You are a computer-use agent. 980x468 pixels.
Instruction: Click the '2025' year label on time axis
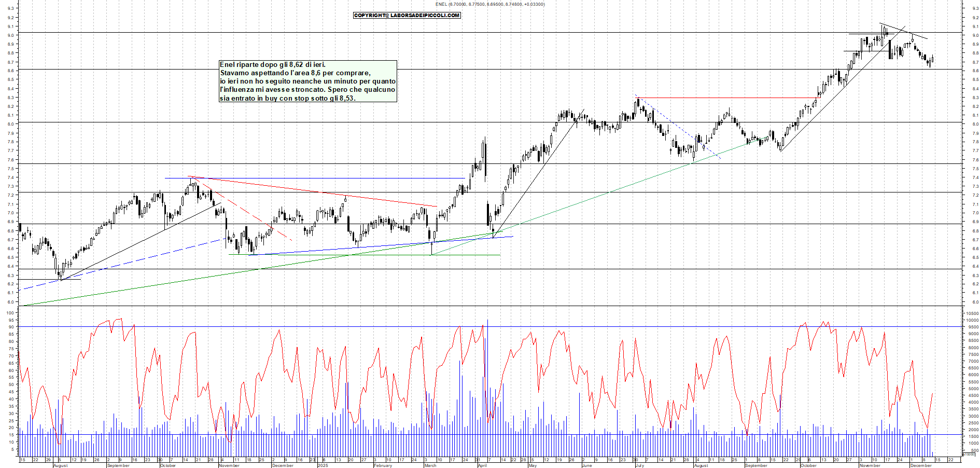pos(323,465)
